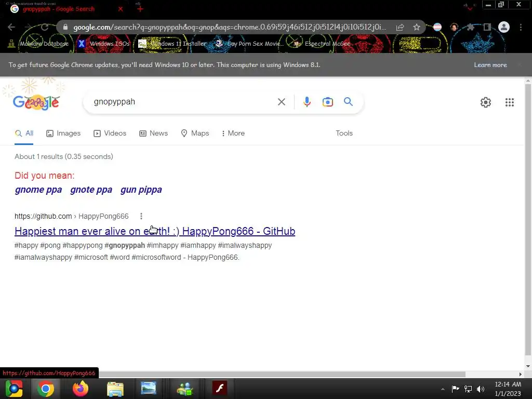Open the volume speaker tray icon
Viewport: 532px width, 399px height.
point(481,389)
